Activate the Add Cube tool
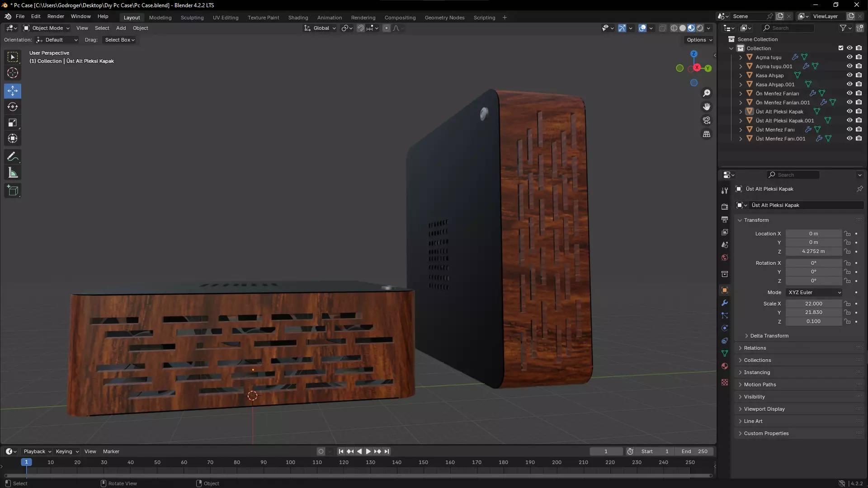Screen dimensions: 868x488 (x=13, y=191)
